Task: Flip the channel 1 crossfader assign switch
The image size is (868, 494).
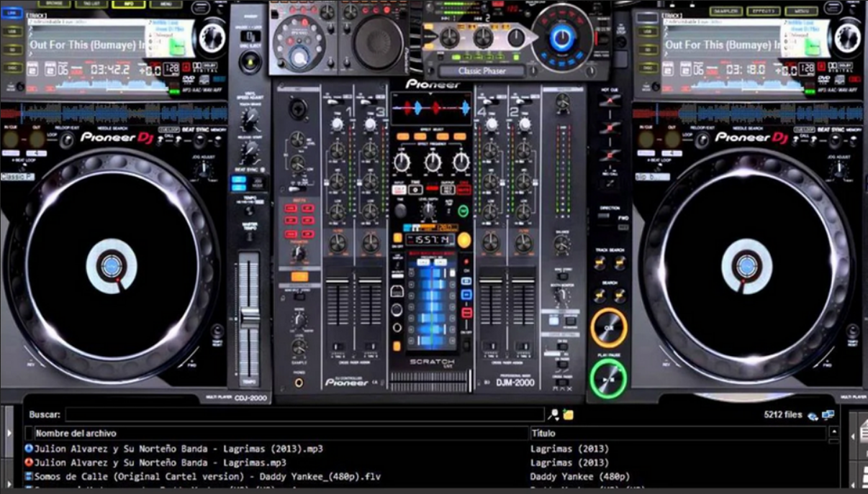Action: click(337, 345)
